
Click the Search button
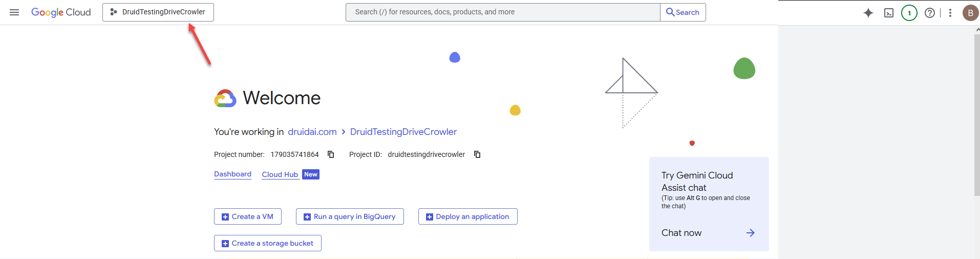[683, 12]
